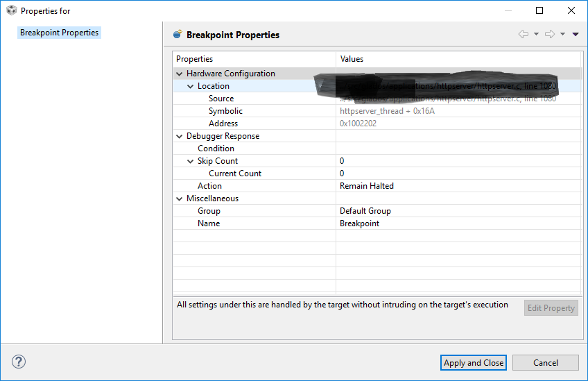The image size is (588, 381).
Task: Click the breakpoint icon beside page title
Action: (x=178, y=34)
